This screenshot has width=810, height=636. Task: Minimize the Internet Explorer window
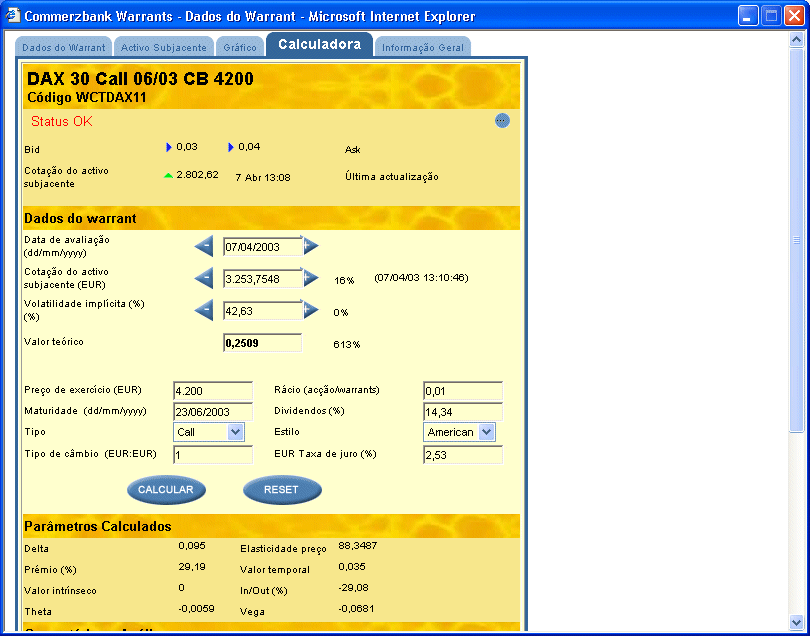point(747,16)
